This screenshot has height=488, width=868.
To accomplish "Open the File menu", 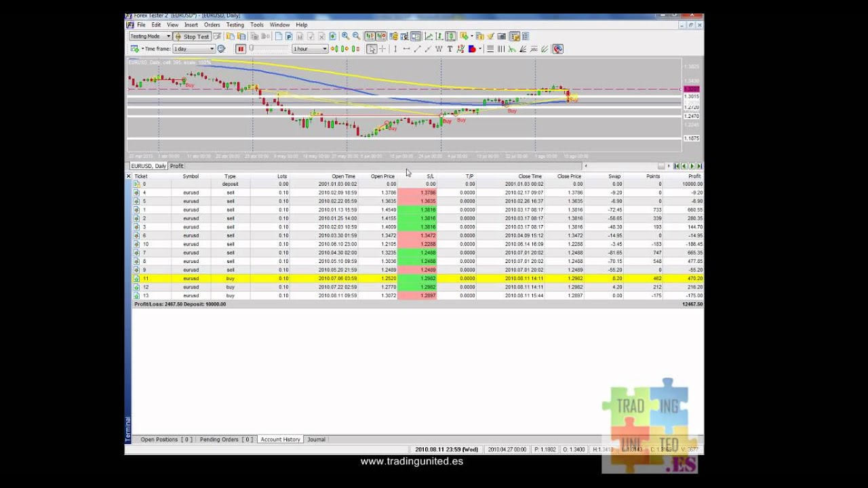I will [x=141, y=25].
